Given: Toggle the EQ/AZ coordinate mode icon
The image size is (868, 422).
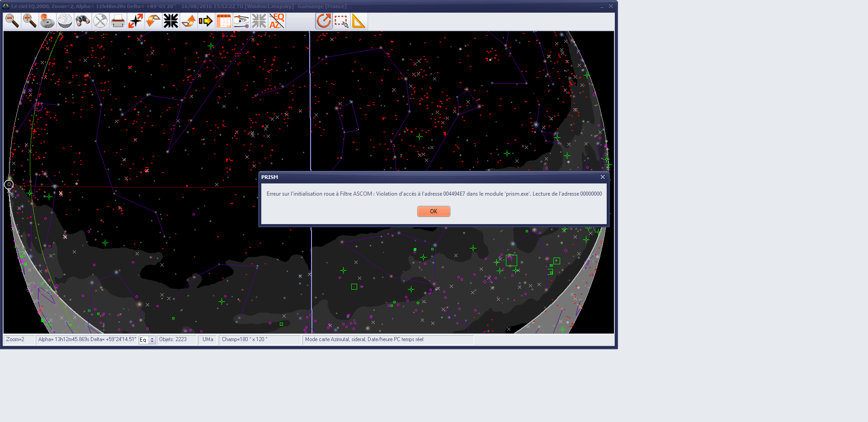Looking at the screenshot, I should point(277,21).
